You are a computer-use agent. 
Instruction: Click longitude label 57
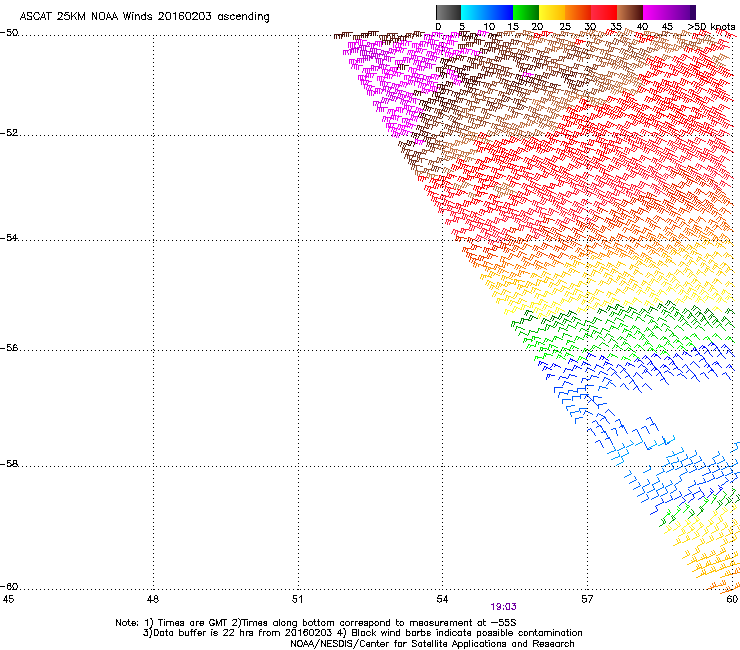[x=587, y=599]
